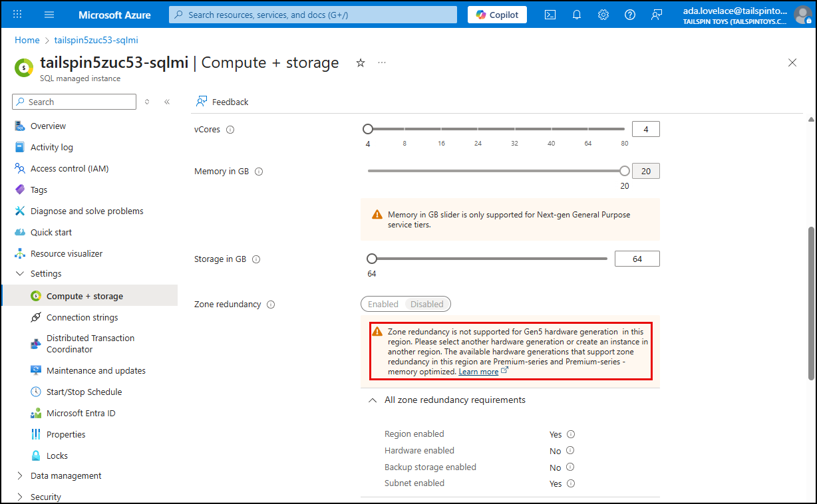
Task: Click the Feedback button
Action: click(x=222, y=102)
